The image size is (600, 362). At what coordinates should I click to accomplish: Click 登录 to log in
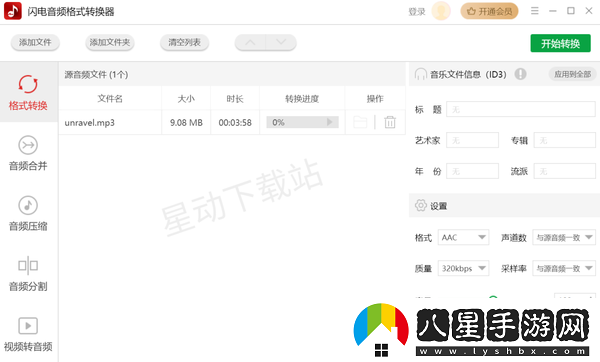(x=417, y=11)
